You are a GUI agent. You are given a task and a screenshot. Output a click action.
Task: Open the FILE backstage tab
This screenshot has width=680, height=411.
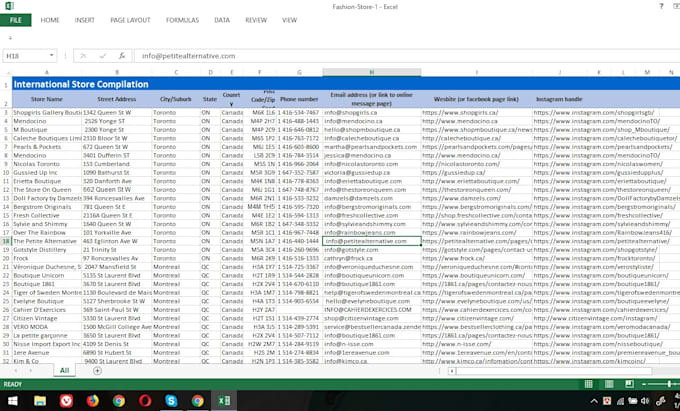[x=16, y=20]
